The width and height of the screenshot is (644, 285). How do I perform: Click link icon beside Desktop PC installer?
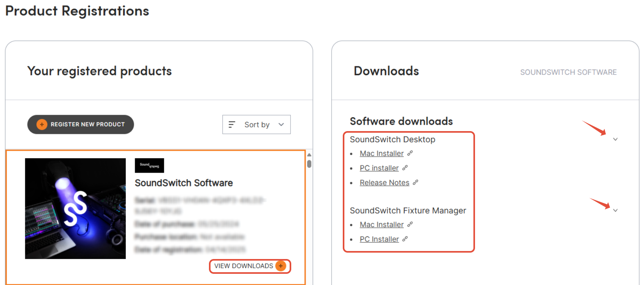tap(405, 168)
